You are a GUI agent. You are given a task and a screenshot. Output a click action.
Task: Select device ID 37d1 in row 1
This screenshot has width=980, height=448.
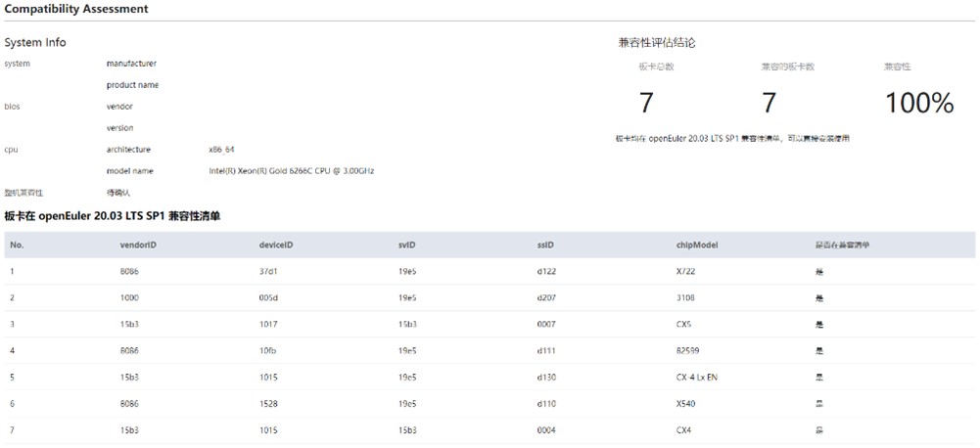pyautogui.click(x=269, y=271)
